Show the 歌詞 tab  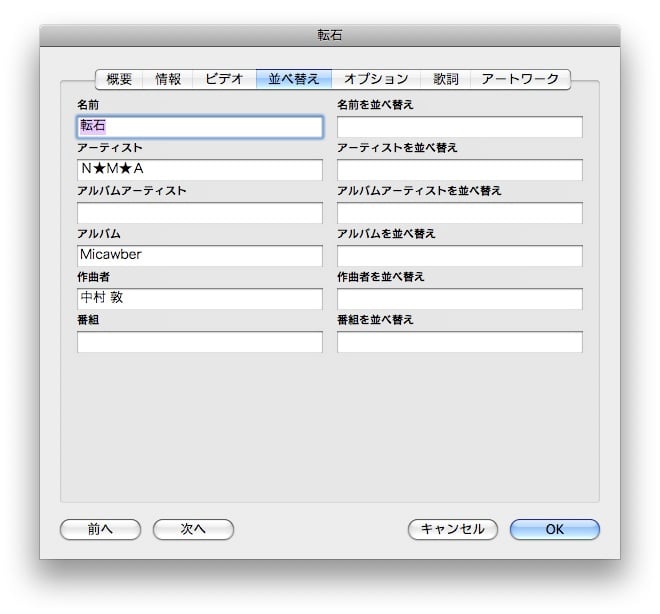pos(445,79)
